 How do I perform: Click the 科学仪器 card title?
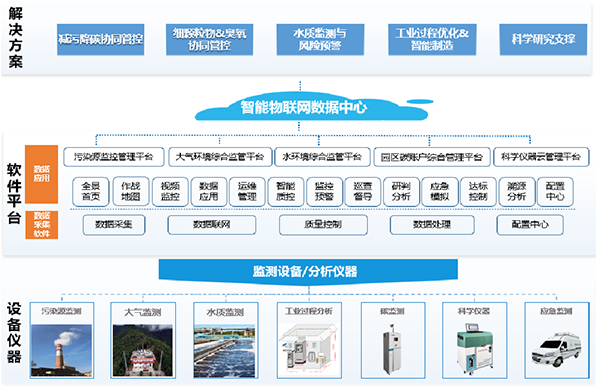click(x=474, y=311)
